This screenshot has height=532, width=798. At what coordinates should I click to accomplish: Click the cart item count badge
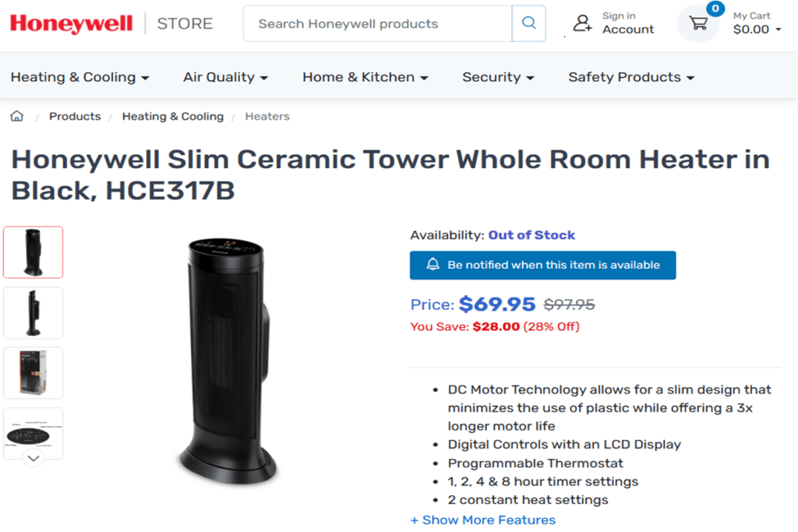point(716,9)
